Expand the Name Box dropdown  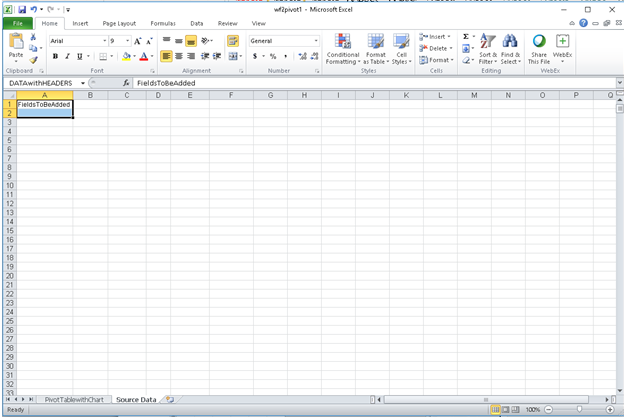[x=83, y=83]
